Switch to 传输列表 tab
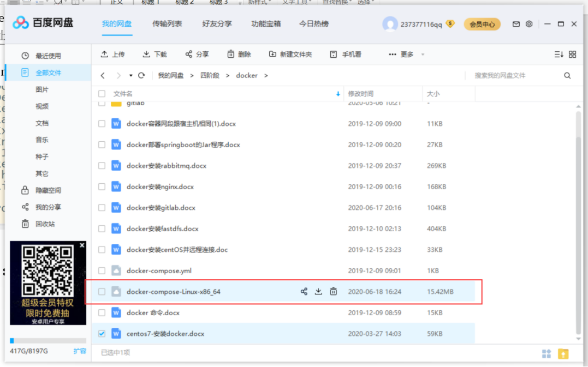 tap(167, 24)
